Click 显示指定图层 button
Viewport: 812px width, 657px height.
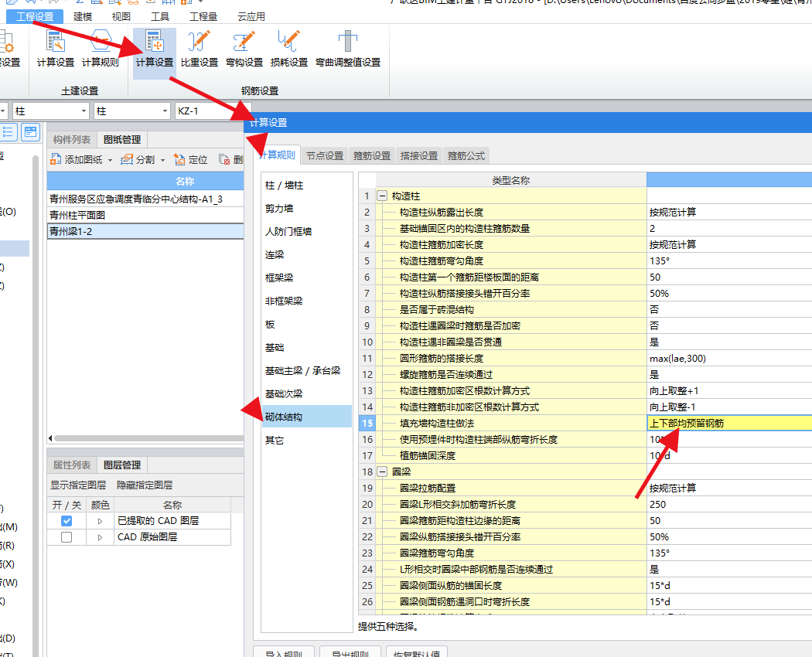[78, 485]
